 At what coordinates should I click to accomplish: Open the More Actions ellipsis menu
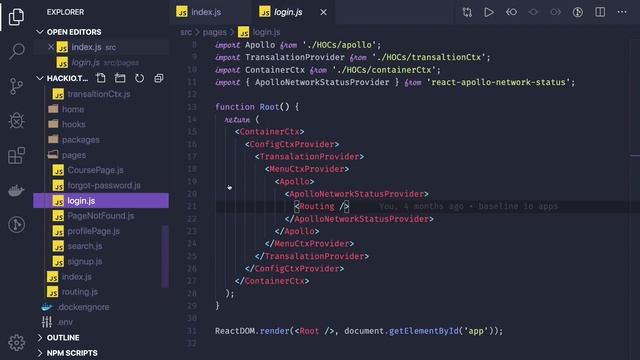pyautogui.click(x=622, y=12)
